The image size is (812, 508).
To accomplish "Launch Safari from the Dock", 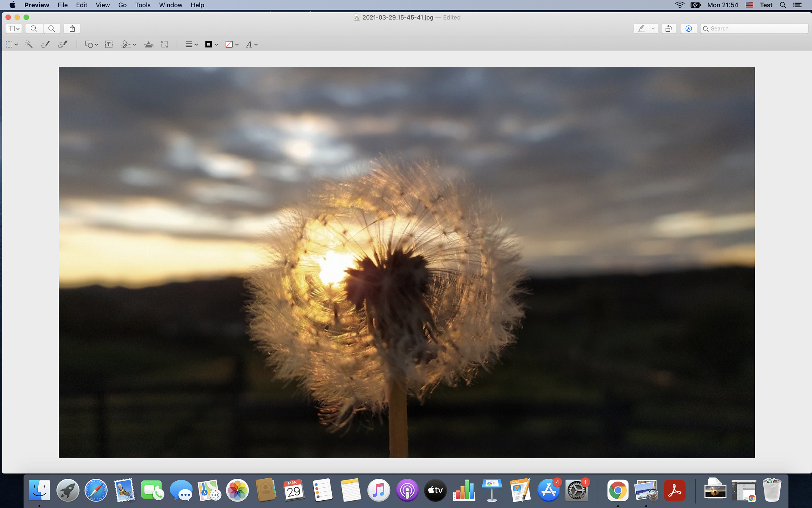I will pyautogui.click(x=96, y=490).
